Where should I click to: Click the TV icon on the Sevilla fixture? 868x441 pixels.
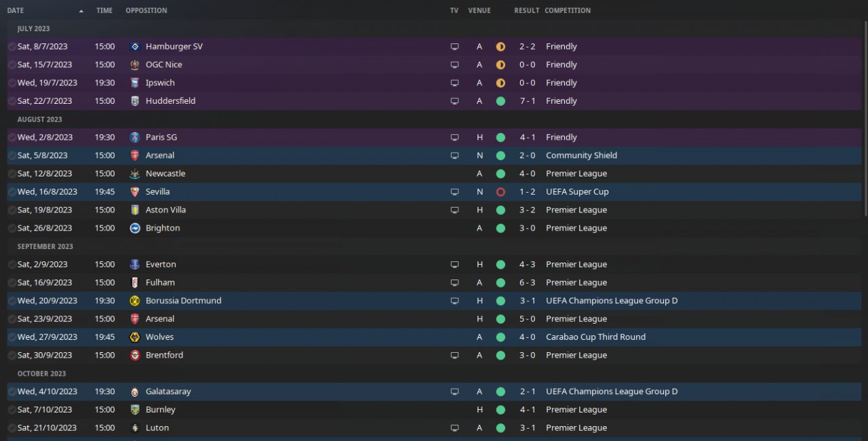(x=454, y=192)
